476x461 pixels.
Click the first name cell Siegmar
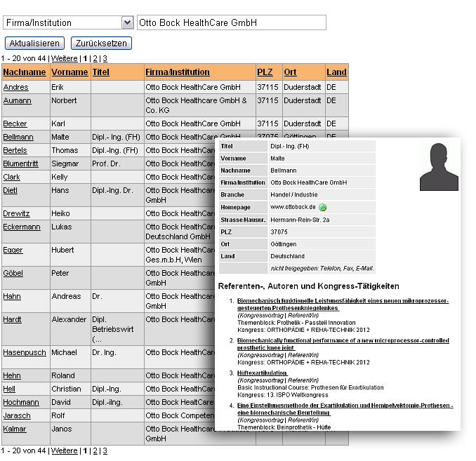(70, 163)
